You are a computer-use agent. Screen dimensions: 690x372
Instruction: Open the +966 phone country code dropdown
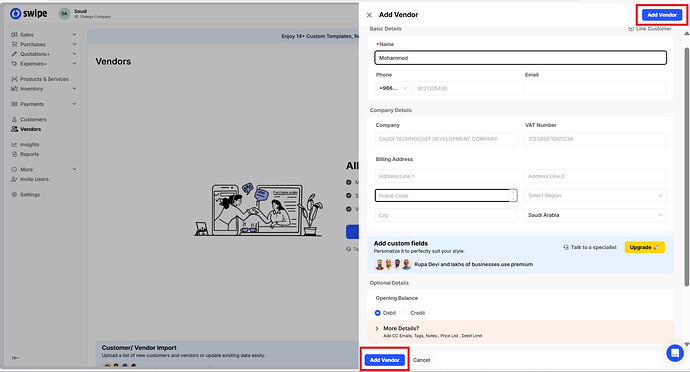[x=393, y=88]
